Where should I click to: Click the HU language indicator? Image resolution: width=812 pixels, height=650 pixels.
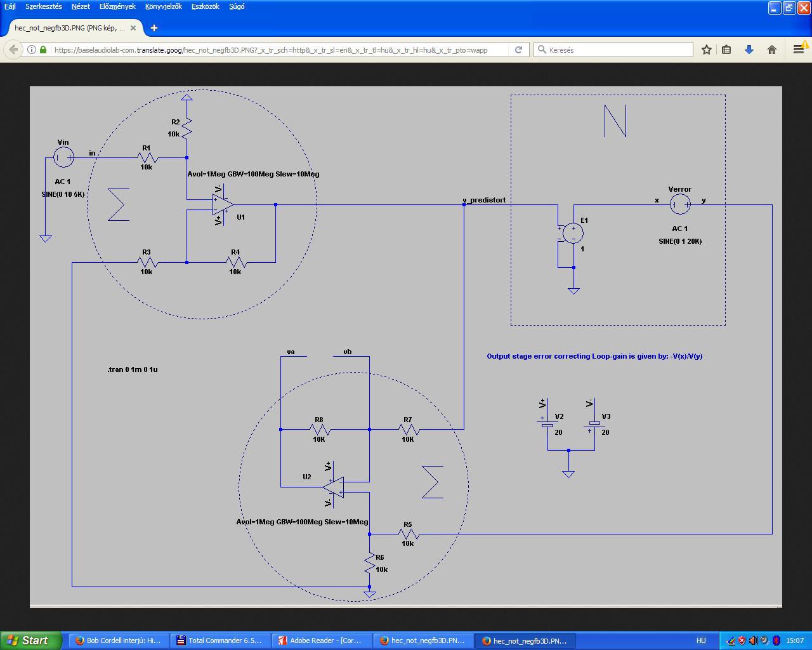click(701, 640)
